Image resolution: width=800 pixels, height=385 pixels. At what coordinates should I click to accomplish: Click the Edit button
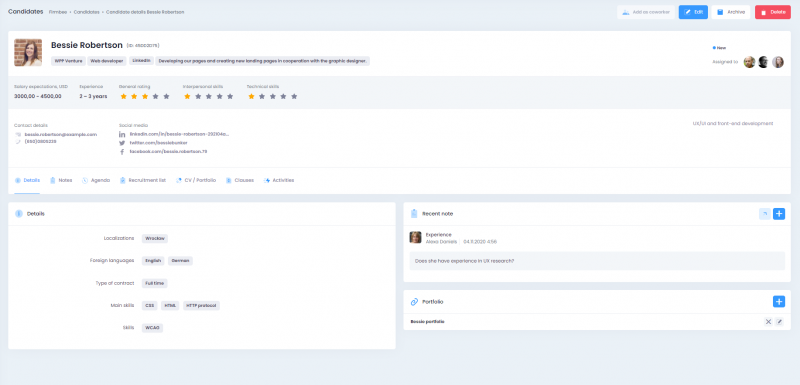693,12
